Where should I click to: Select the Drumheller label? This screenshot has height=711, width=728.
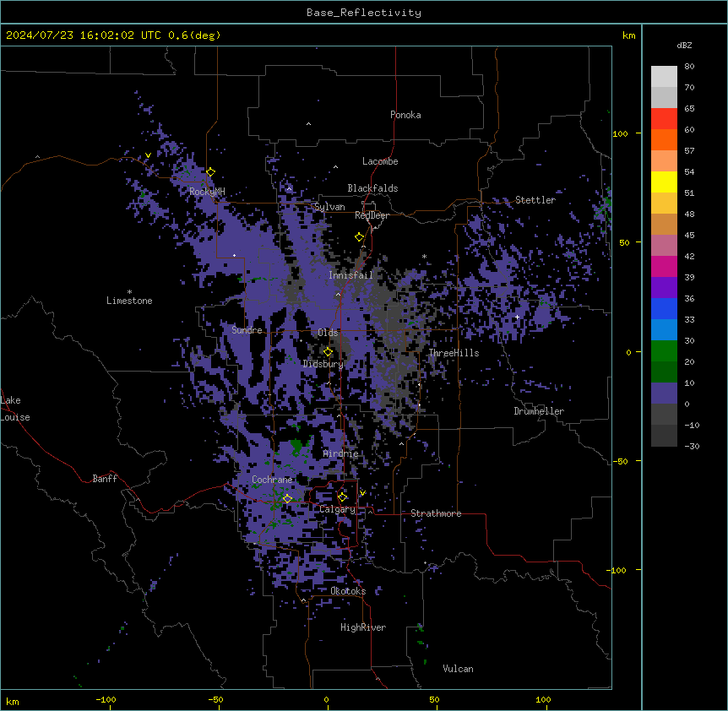[539, 411]
